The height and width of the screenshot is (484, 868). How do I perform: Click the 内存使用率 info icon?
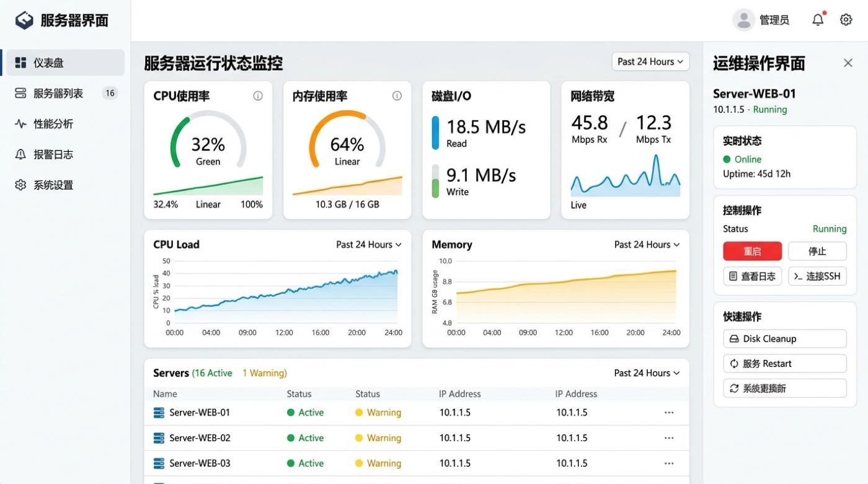pyautogui.click(x=397, y=96)
